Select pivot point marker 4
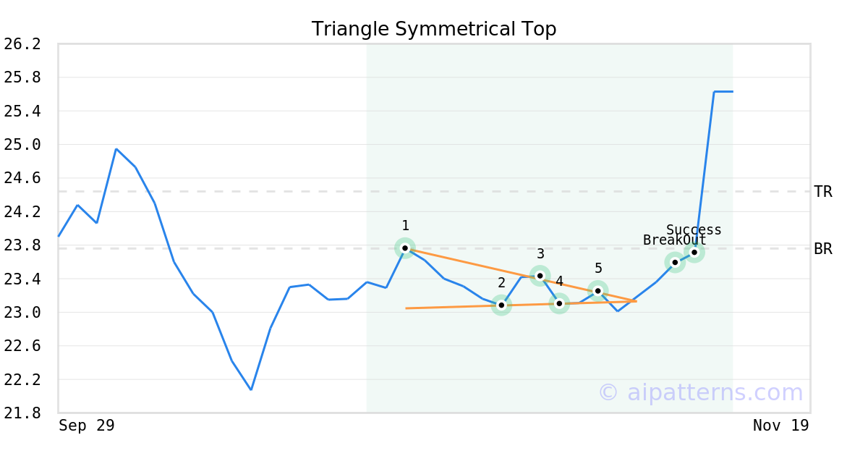The height and width of the screenshot is (456, 868). pyautogui.click(x=559, y=303)
